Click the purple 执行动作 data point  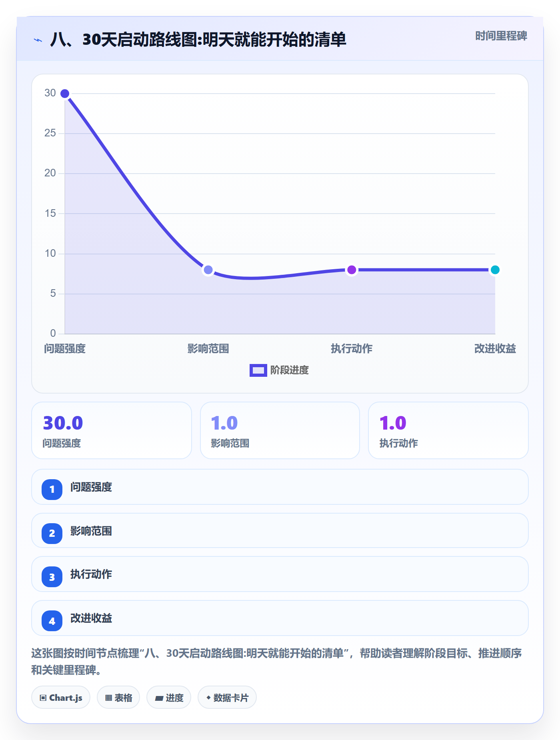click(x=352, y=270)
